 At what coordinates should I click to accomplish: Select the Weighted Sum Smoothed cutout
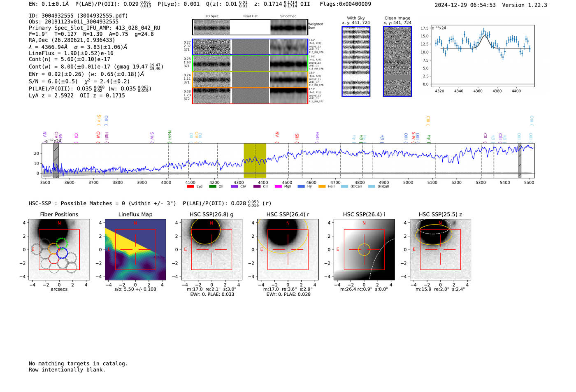click(x=289, y=28)
